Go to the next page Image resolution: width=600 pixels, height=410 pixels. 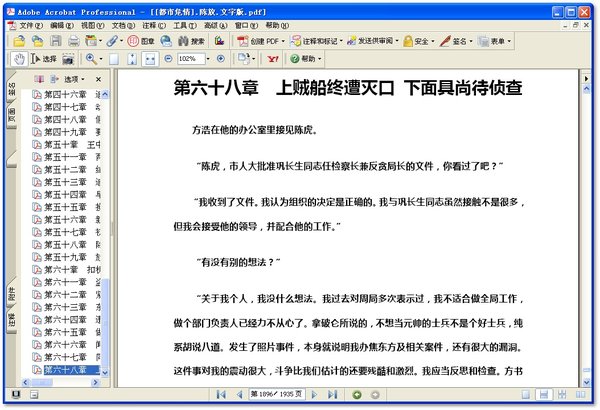[x=314, y=394]
